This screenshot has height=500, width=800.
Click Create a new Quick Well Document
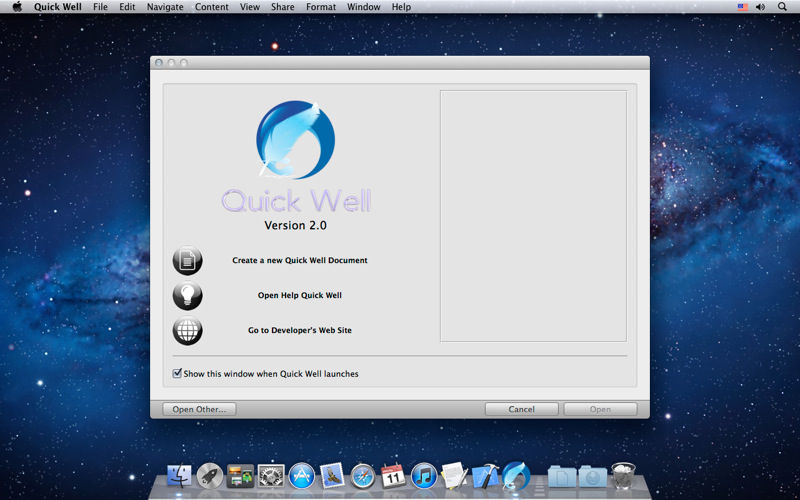tap(300, 260)
